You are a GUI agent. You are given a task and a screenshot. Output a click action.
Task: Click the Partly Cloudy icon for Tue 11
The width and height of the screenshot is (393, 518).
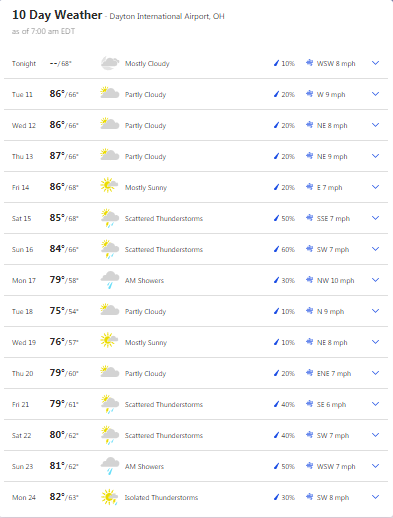click(x=110, y=93)
